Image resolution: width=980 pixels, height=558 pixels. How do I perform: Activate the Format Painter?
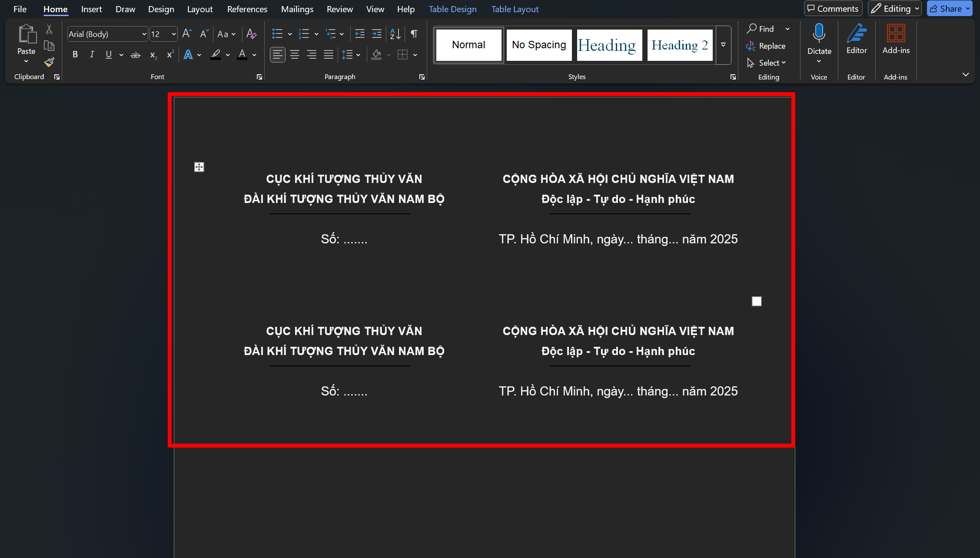[49, 62]
